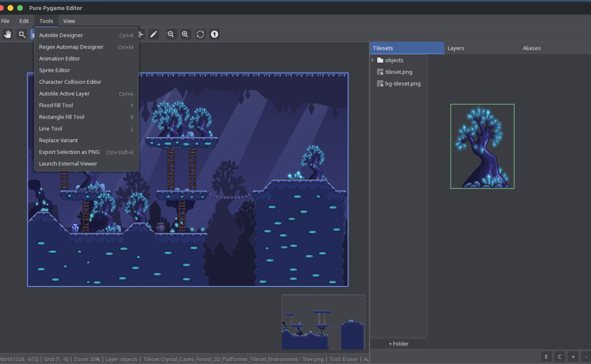
Task: Open the View menu
Action: click(69, 21)
